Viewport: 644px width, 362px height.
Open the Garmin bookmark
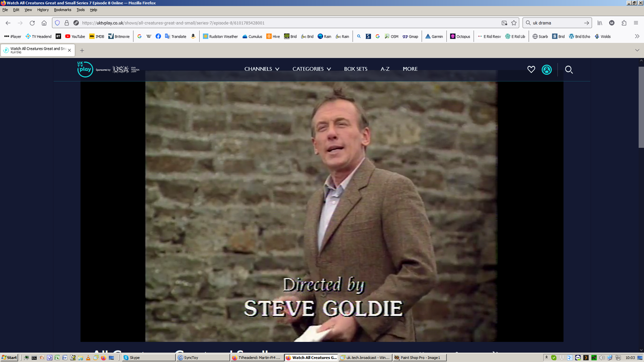pos(434,36)
